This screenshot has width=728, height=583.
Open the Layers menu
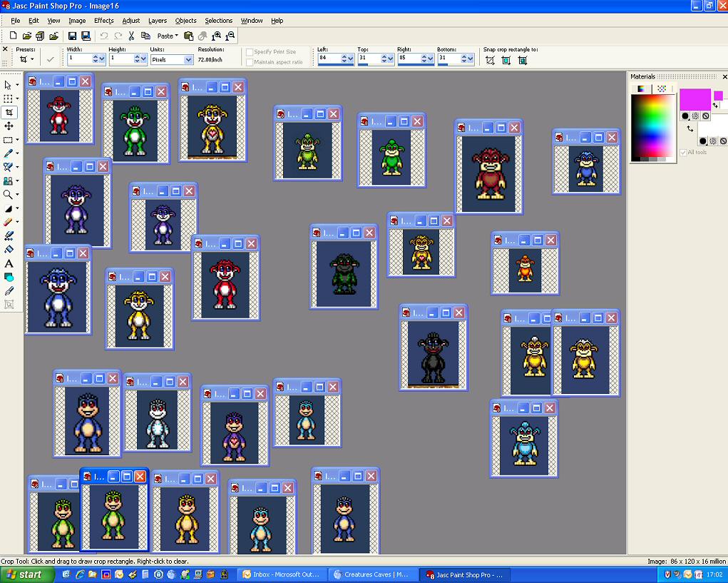coord(157,21)
